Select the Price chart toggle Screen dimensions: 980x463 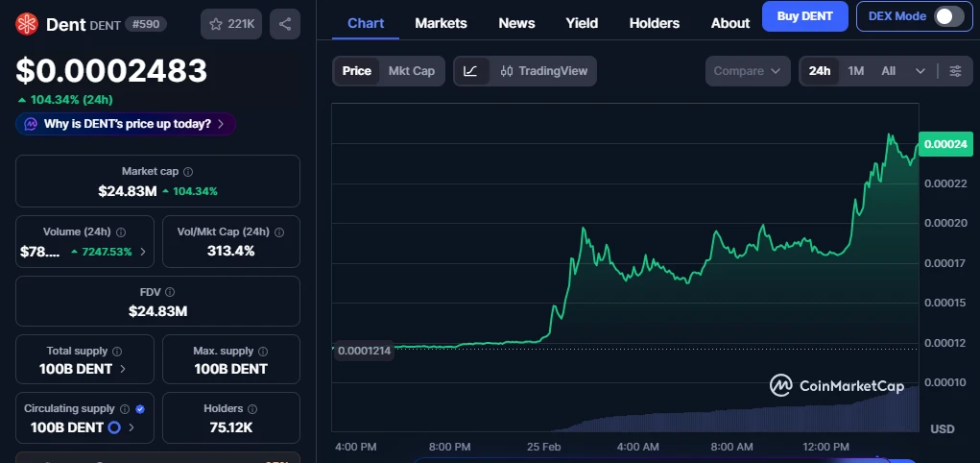[x=357, y=71]
